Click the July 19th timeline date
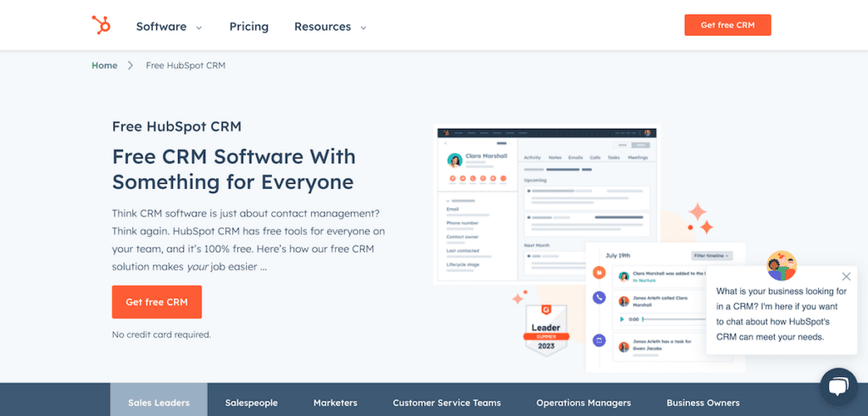Screen dimensions: 868x416 [618, 256]
